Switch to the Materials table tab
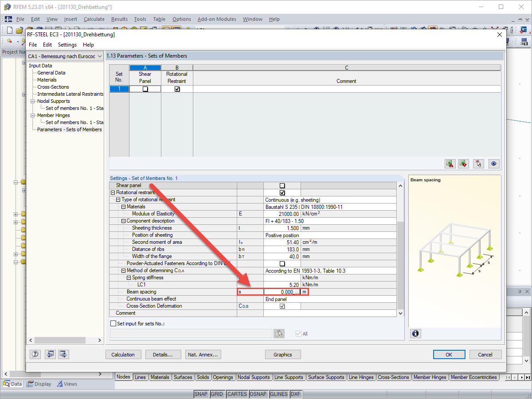This screenshot has height=399, width=532. tap(160, 377)
